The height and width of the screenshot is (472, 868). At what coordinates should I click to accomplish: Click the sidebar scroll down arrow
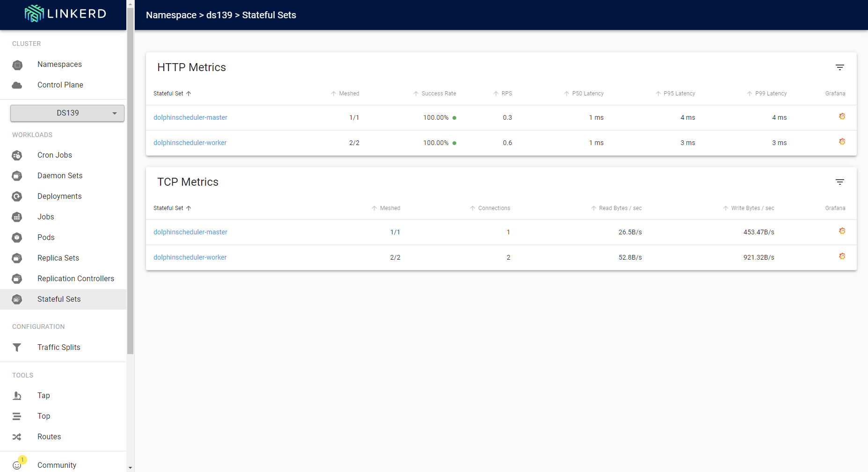(130, 467)
